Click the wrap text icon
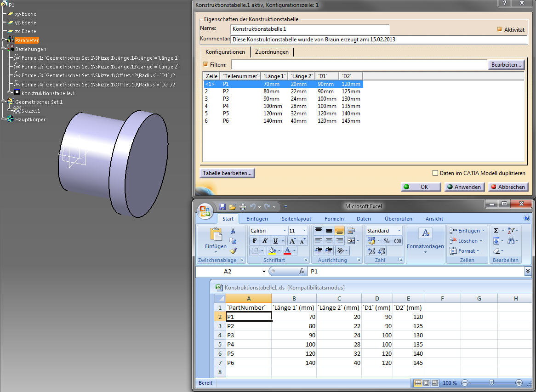The image size is (536, 392). click(351, 231)
